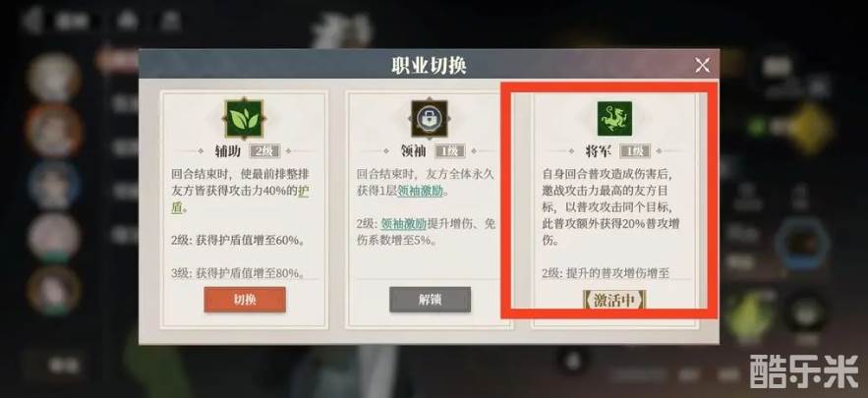
Task: Close the 职业切换 dialog
Action: pos(702,65)
